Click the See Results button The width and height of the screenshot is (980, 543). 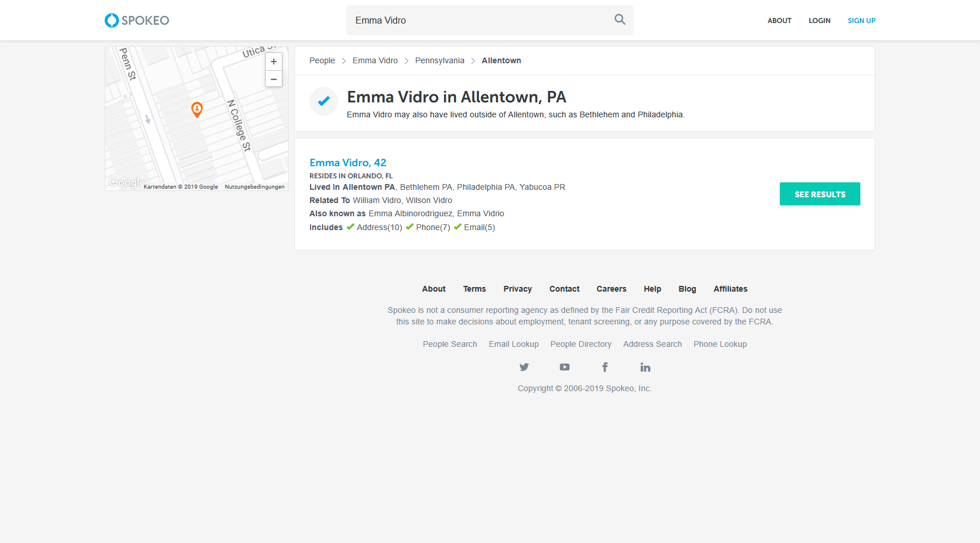coord(820,194)
